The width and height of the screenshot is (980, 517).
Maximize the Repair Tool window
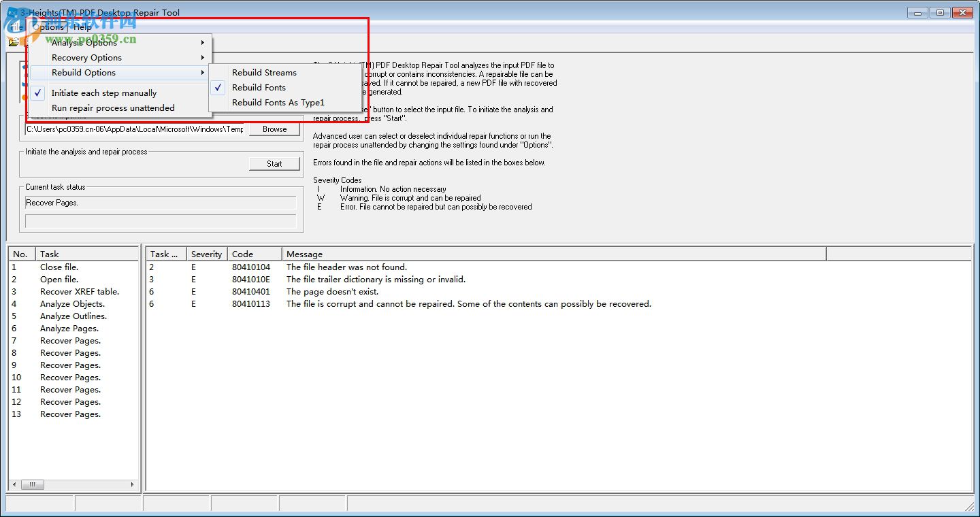point(940,13)
